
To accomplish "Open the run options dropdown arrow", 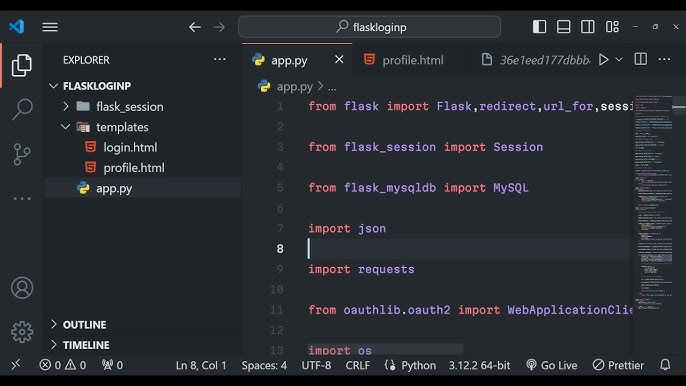I will (x=619, y=60).
